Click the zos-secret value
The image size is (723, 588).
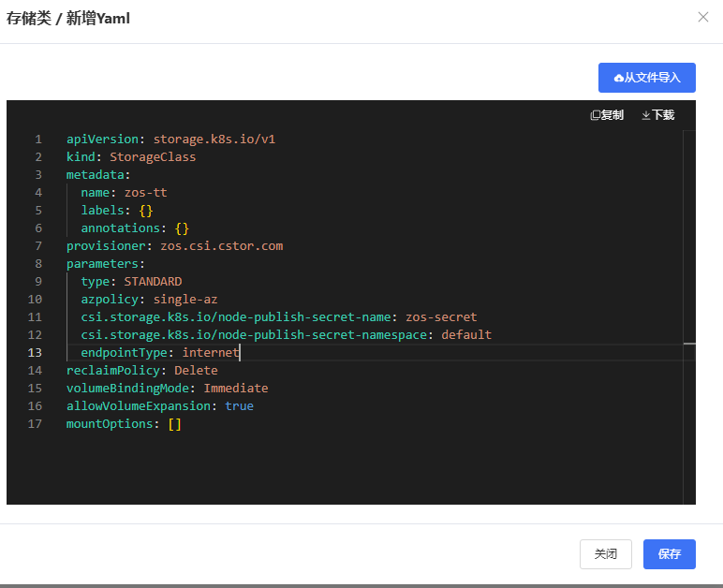point(441,317)
